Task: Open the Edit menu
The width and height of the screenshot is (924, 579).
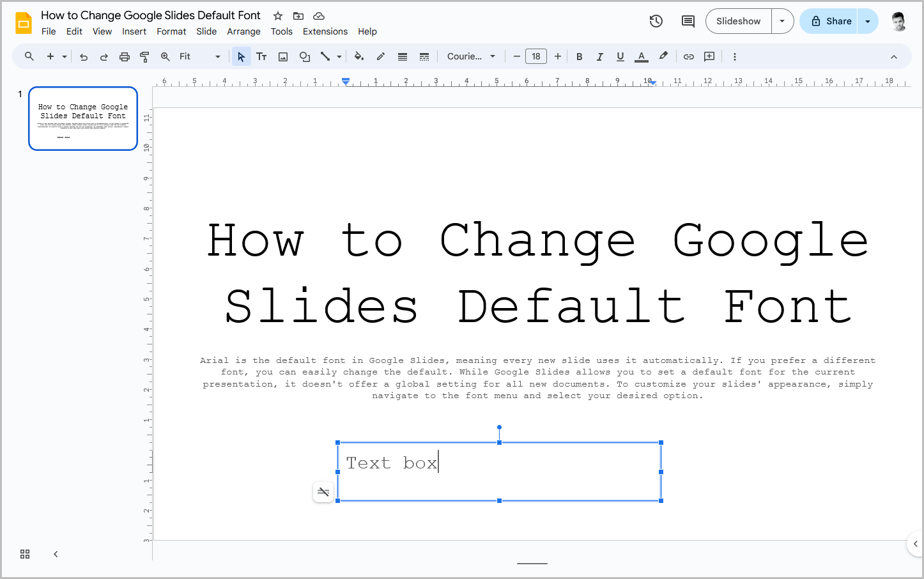Action: click(x=74, y=31)
